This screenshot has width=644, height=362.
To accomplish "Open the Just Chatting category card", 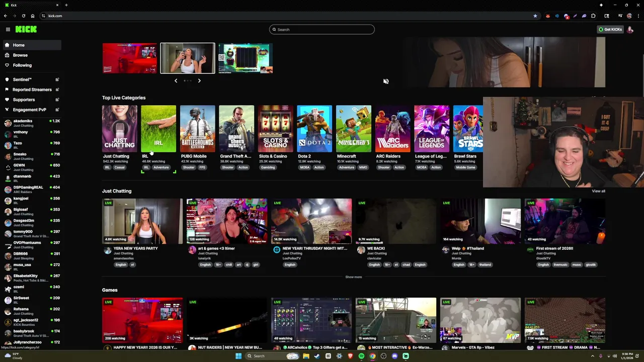I will pos(119,129).
